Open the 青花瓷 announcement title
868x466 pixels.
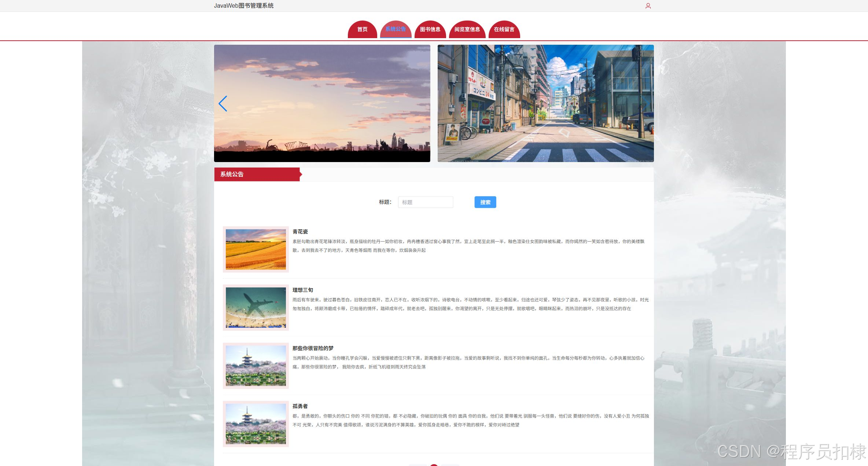coord(300,232)
